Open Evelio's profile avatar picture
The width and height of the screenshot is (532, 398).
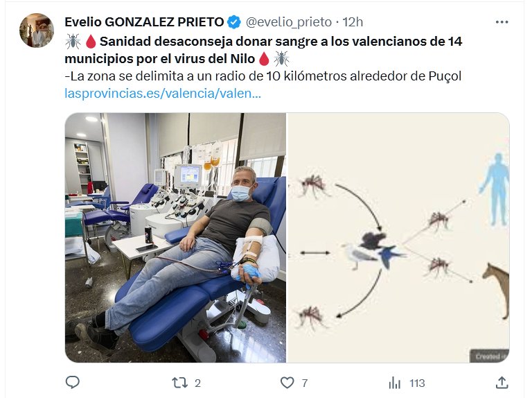37,31
